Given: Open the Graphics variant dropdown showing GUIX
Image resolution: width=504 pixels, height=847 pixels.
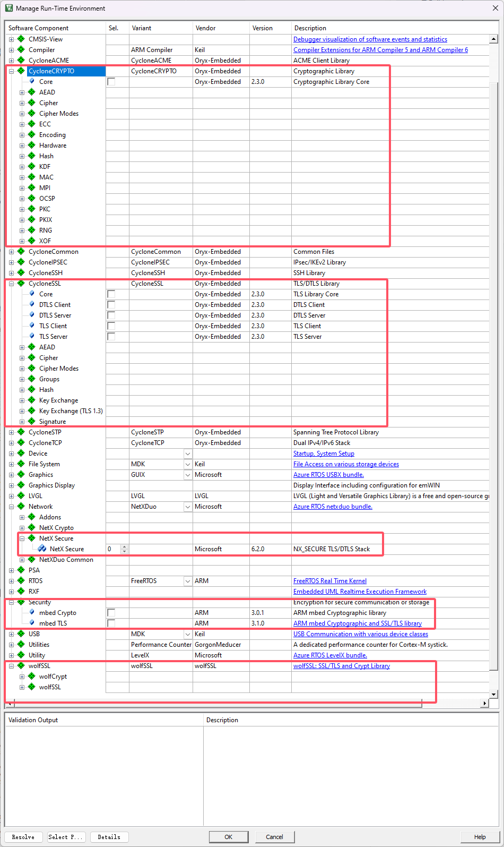Looking at the screenshot, I should click(187, 475).
